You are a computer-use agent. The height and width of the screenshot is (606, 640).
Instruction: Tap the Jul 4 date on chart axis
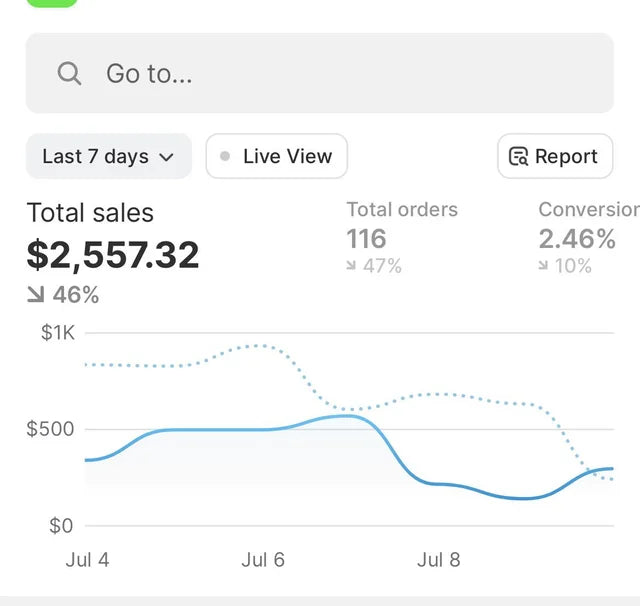[x=87, y=560]
